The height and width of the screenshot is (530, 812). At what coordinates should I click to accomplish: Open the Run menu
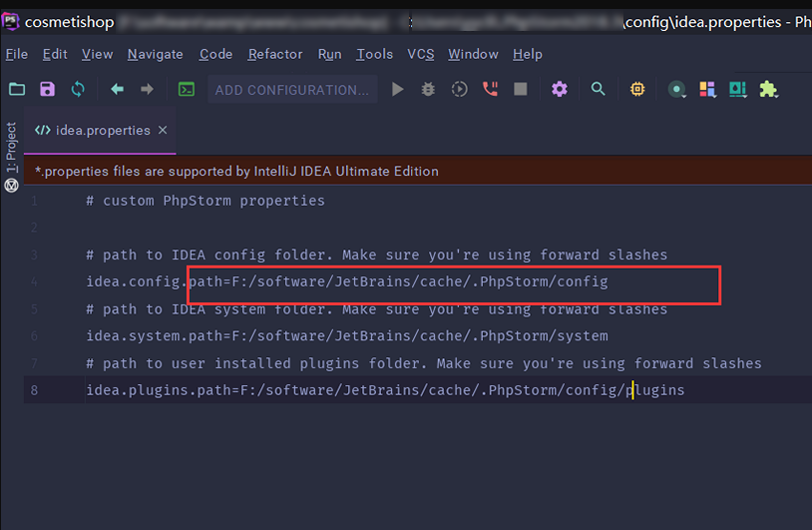330,54
